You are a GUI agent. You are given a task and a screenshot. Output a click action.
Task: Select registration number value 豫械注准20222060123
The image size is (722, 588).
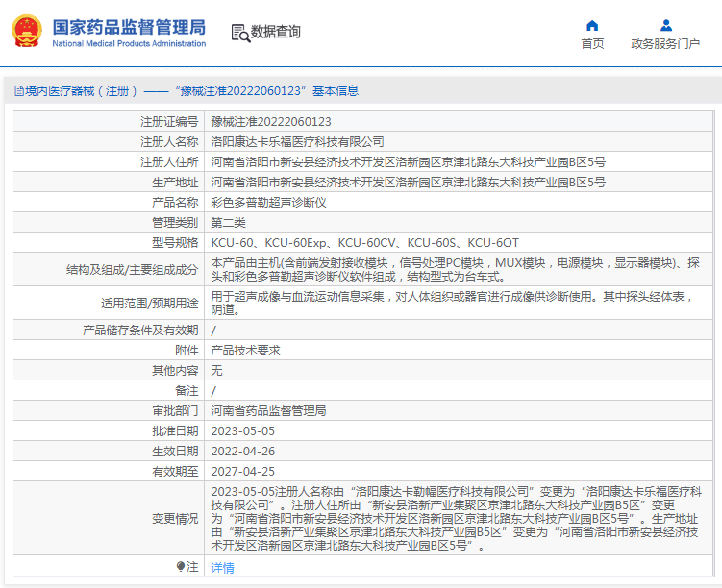coord(271,122)
